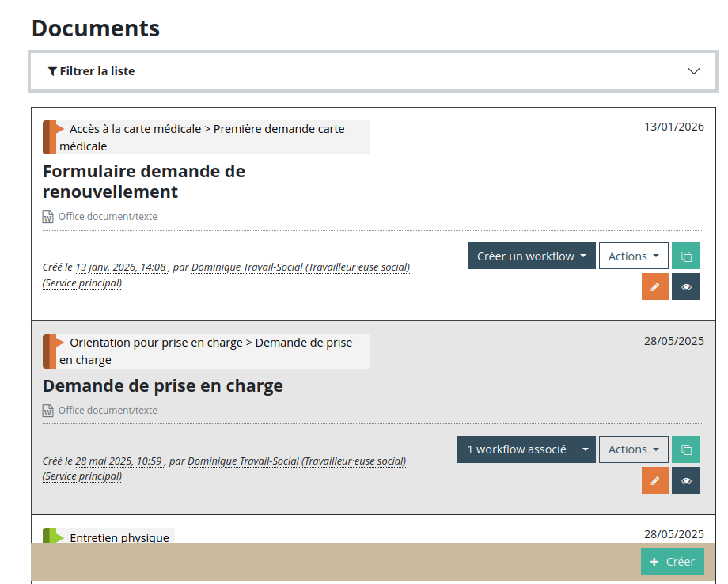
Task: View Demande de prise en charge via eye icon
Action: (686, 480)
